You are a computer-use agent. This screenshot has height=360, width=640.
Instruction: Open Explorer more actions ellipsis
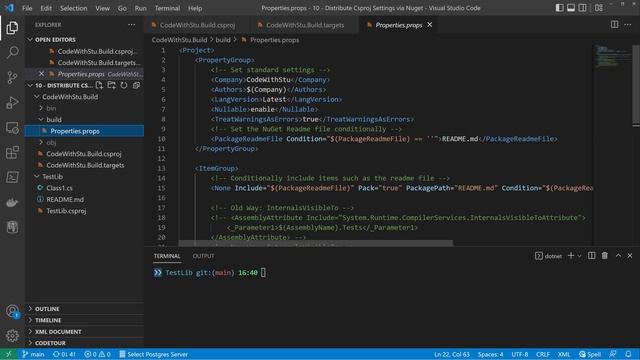pos(131,25)
